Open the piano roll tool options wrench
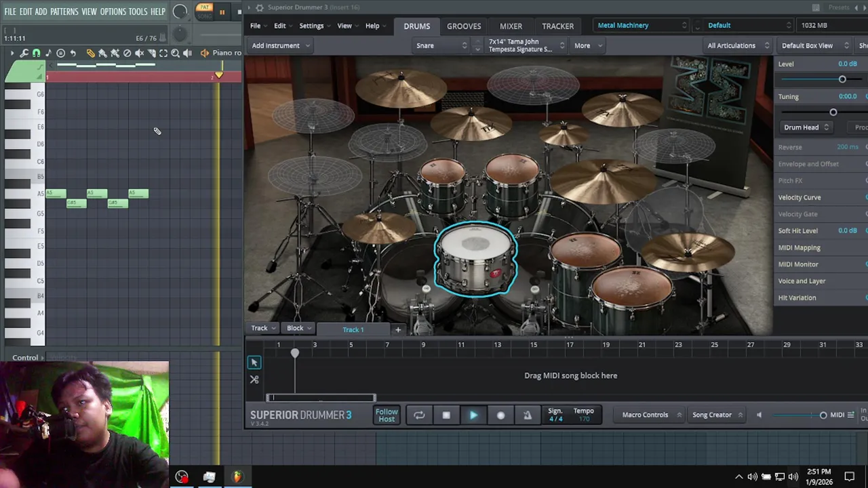 tap(24, 53)
